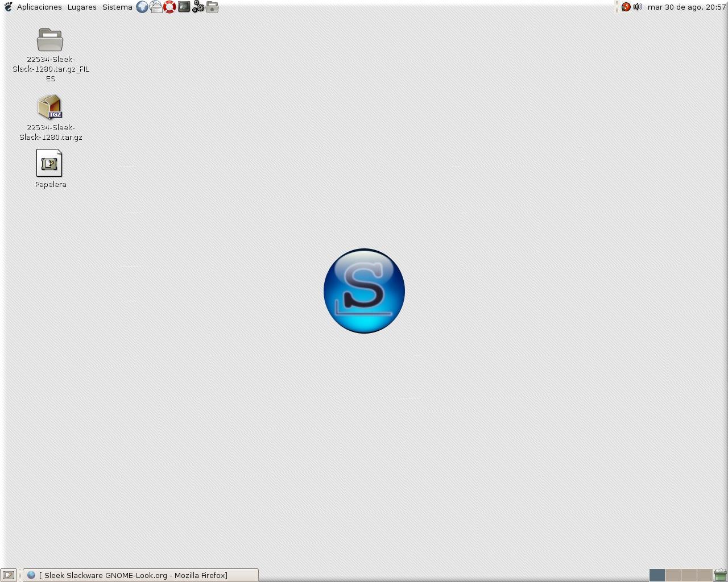This screenshot has height=582, width=728.
Task: Open the trash applet in bottom panel
Action: click(x=720, y=575)
